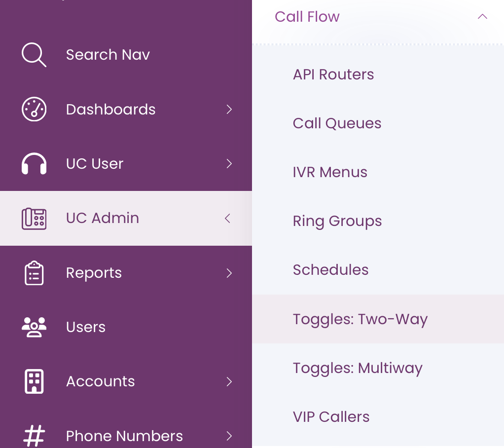Open VIP Callers
Image resolution: width=504 pixels, height=448 pixels.
click(x=331, y=417)
